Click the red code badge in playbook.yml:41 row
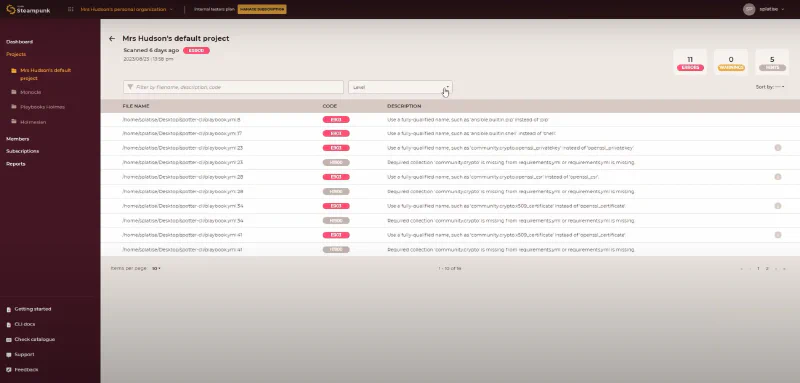Image resolution: width=800 pixels, height=383 pixels. click(x=336, y=235)
